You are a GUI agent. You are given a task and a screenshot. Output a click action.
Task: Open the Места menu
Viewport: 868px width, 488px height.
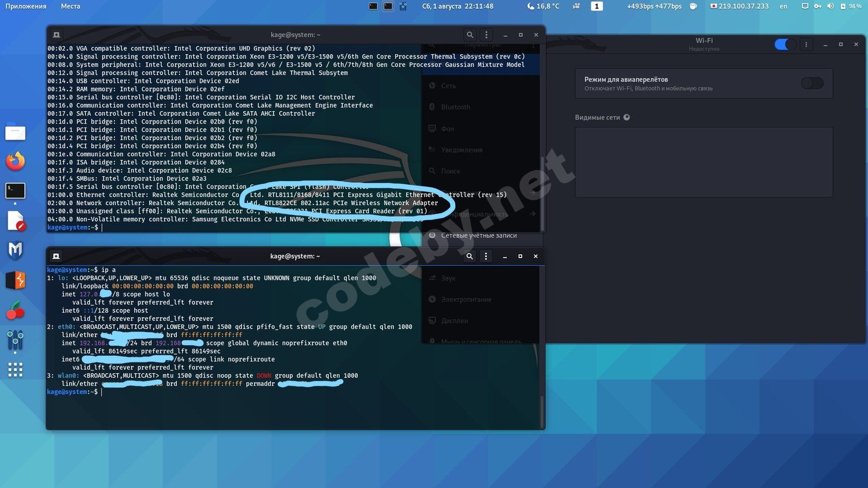pyautogui.click(x=71, y=6)
